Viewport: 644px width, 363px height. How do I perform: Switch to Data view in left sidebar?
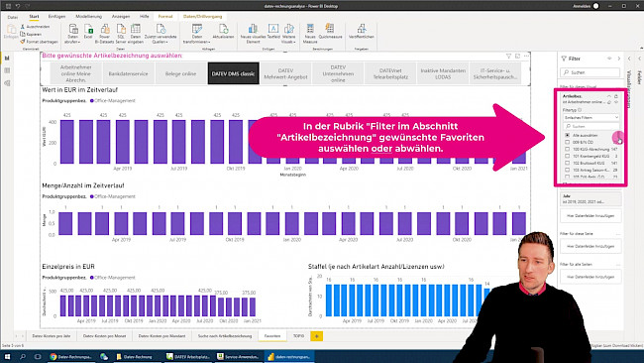(x=7, y=70)
